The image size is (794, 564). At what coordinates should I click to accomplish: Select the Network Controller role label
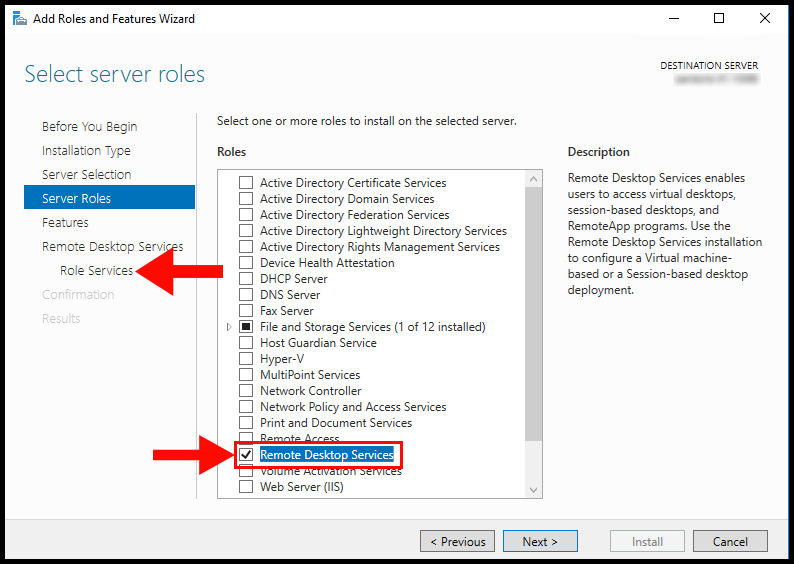tap(311, 391)
